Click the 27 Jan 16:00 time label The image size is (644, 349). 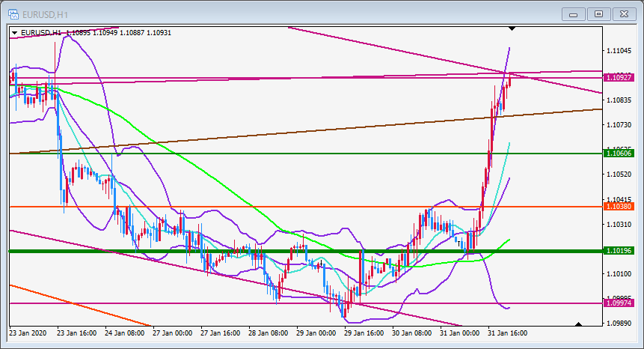[221, 333]
